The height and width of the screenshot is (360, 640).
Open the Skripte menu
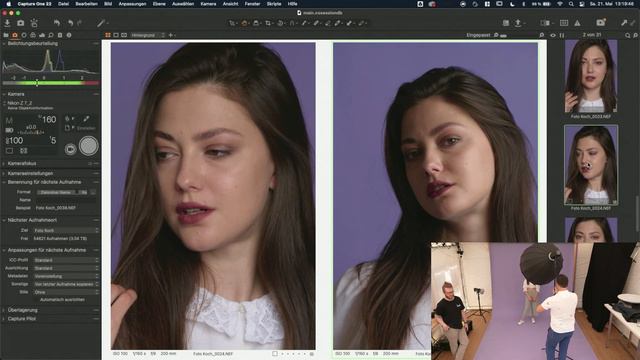point(273,4)
